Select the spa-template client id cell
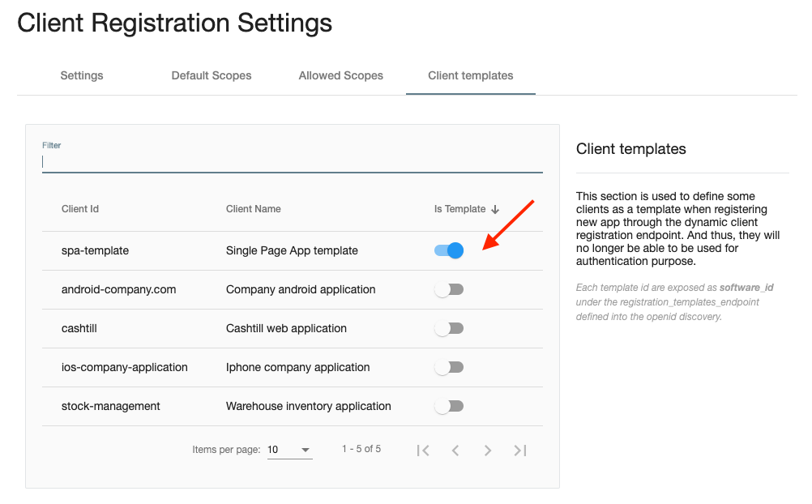This screenshot has height=504, width=812. 96,250
